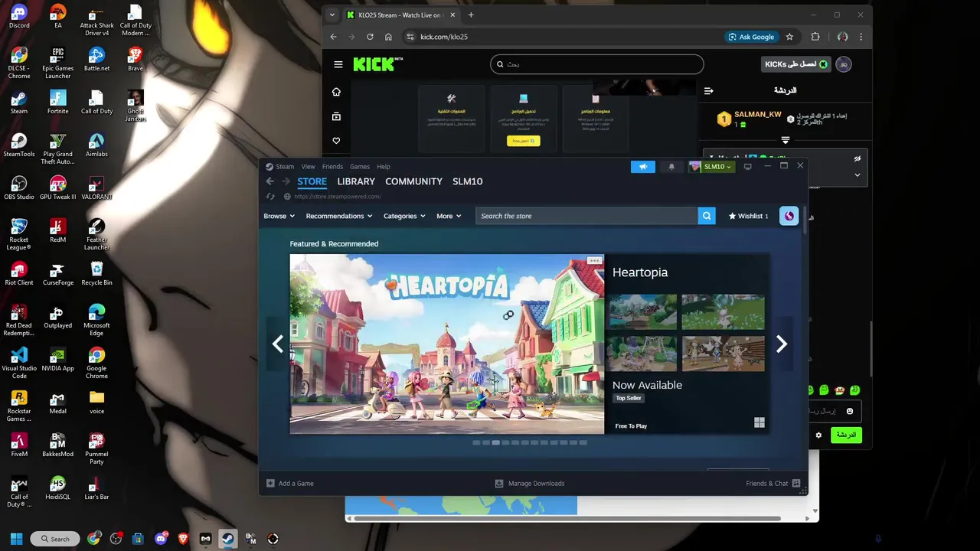Select the third carousel page dot
This screenshot has width=980, height=551.
point(495,442)
